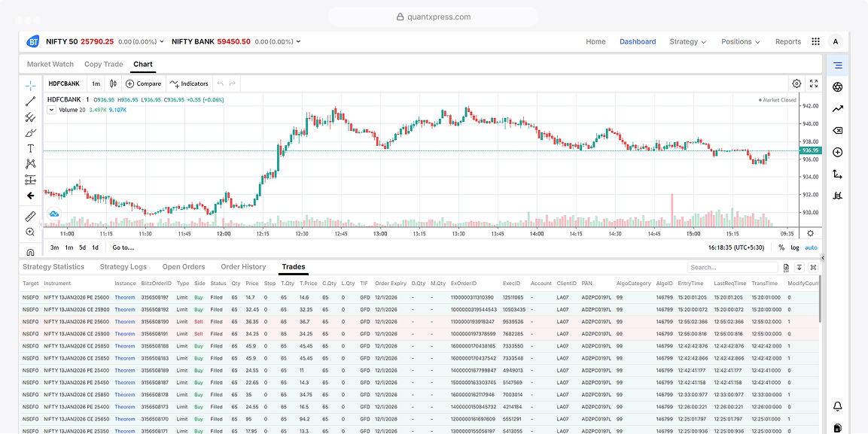Click the ladder icon in right sidebar
The image size is (868, 434).
[838, 196]
